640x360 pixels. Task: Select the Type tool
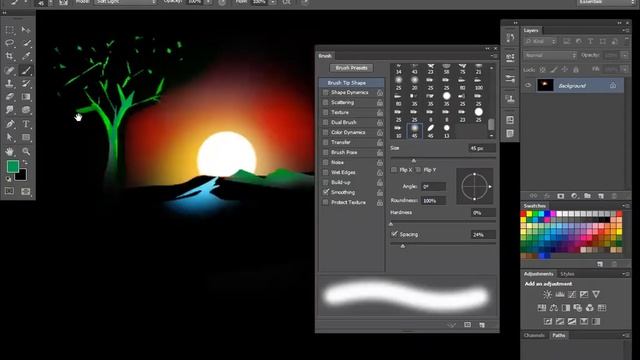(26, 124)
